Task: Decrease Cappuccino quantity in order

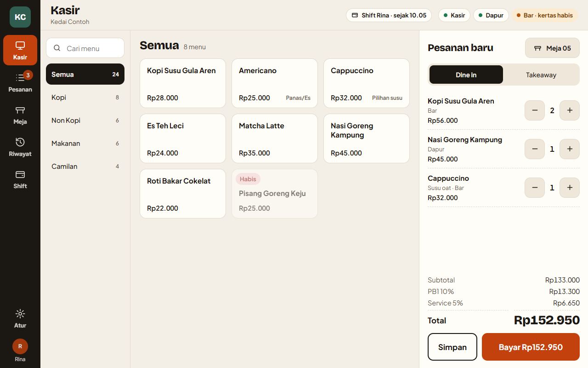Action: (535, 188)
